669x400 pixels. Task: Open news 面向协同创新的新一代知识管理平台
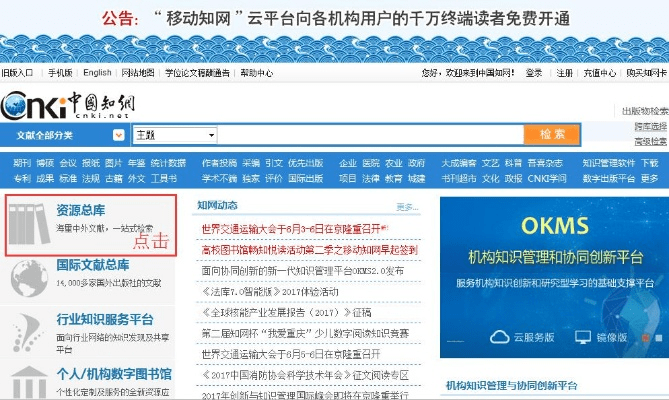pos(303,271)
